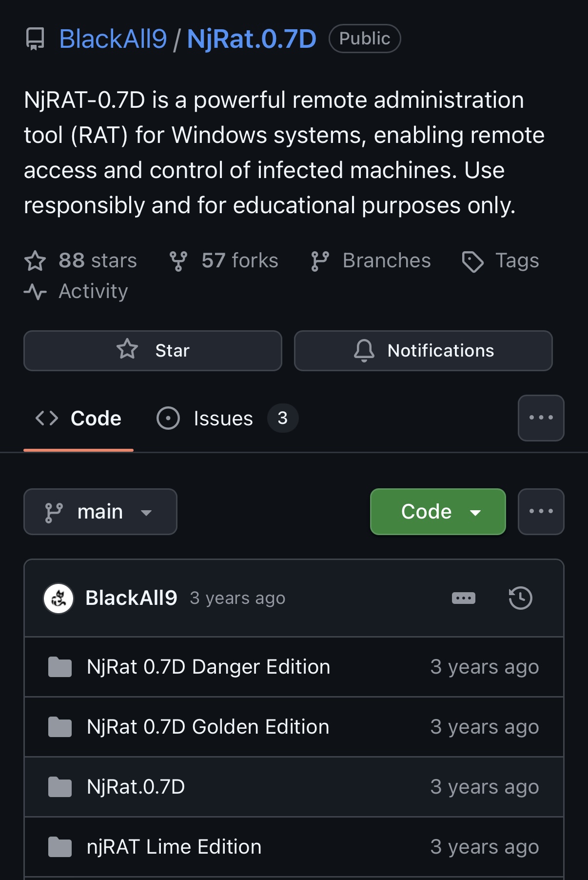Star this repository

pyautogui.click(x=153, y=351)
